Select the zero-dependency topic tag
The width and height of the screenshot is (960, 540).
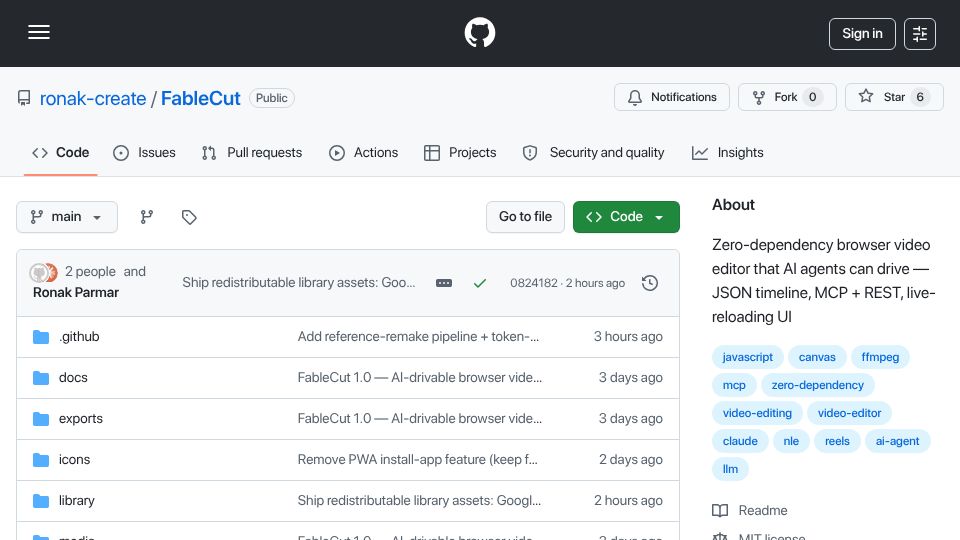tap(817, 385)
